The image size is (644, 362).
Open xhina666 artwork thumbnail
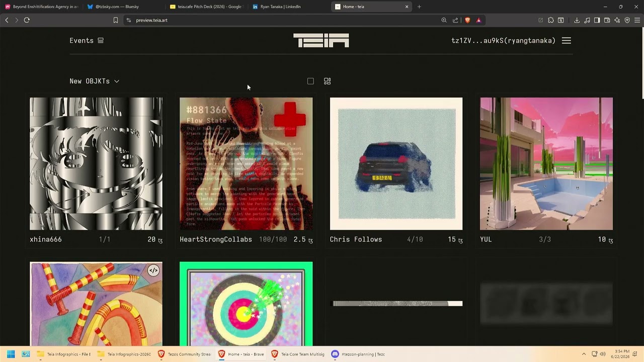click(96, 163)
